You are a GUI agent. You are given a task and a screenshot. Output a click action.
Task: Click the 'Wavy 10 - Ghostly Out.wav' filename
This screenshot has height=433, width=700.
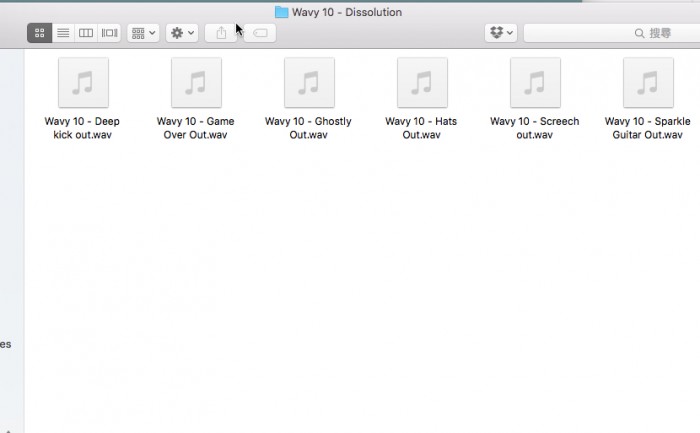[x=308, y=128]
